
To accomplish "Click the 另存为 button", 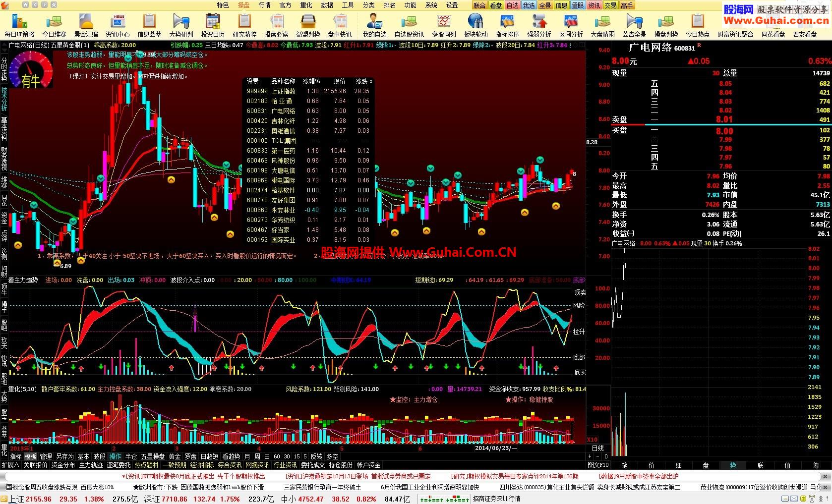I will [x=64, y=456].
